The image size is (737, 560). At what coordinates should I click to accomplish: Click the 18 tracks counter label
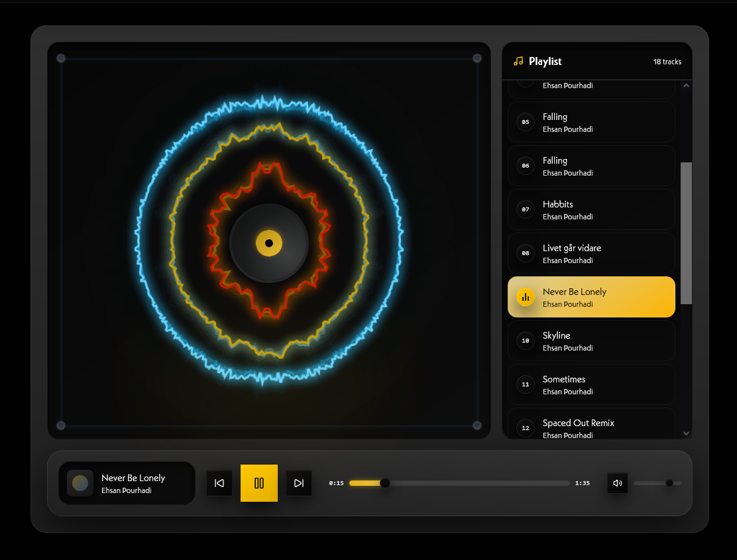coord(667,61)
